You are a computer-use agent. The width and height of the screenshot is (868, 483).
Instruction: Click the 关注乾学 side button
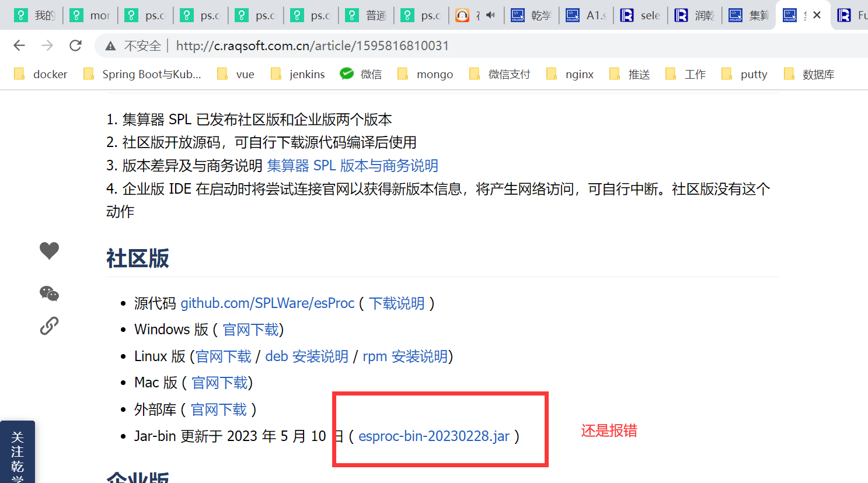pos(18,452)
